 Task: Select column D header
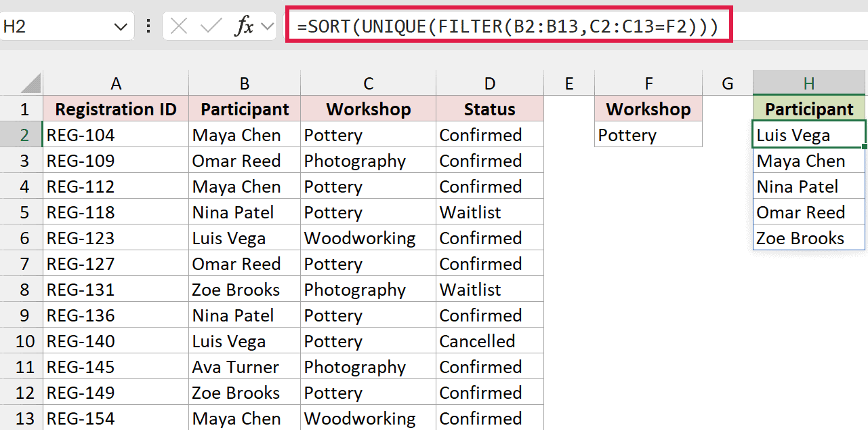[x=489, y=83]
